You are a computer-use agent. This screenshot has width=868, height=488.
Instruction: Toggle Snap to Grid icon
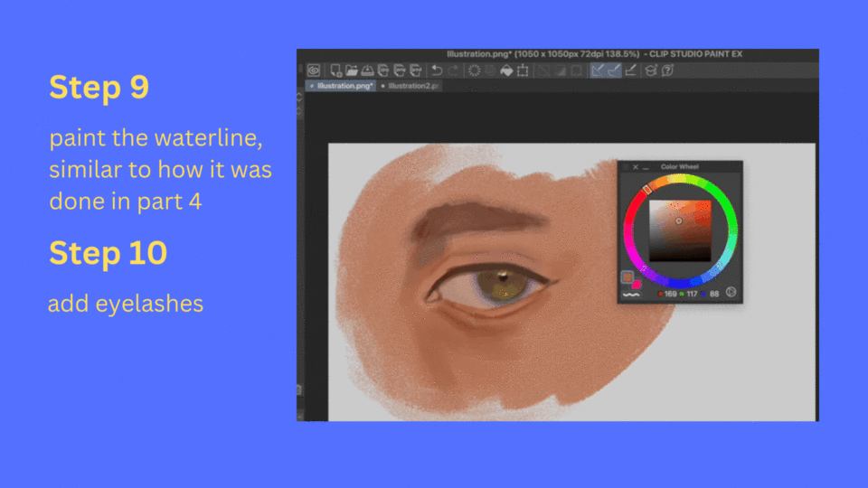pyautogui.click(x=630, y=70)
